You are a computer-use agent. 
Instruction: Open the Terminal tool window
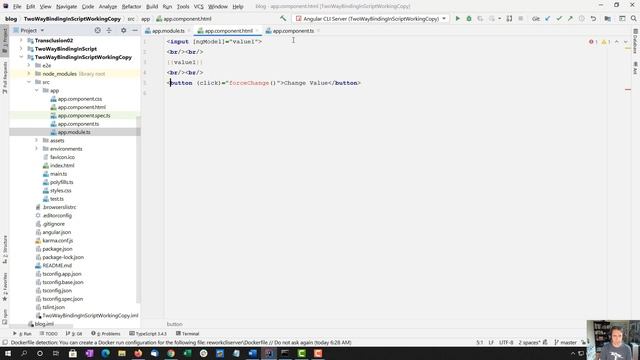point(187,334)
